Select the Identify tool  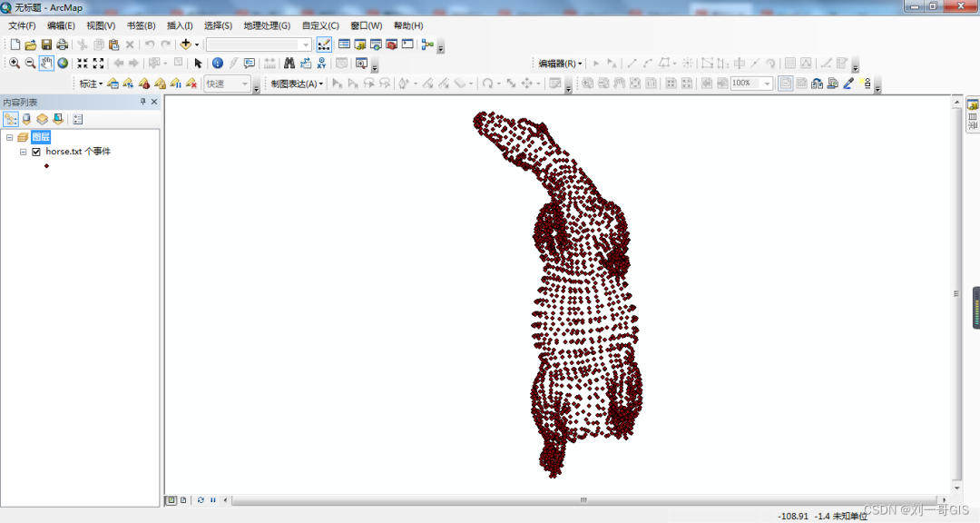(217, 63)
